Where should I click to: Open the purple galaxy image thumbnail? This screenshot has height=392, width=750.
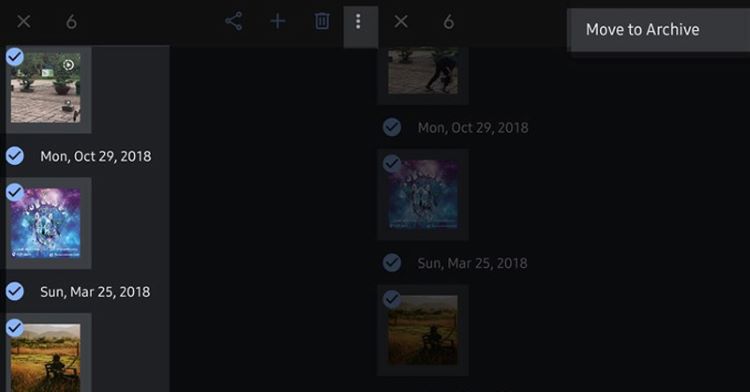46,223
